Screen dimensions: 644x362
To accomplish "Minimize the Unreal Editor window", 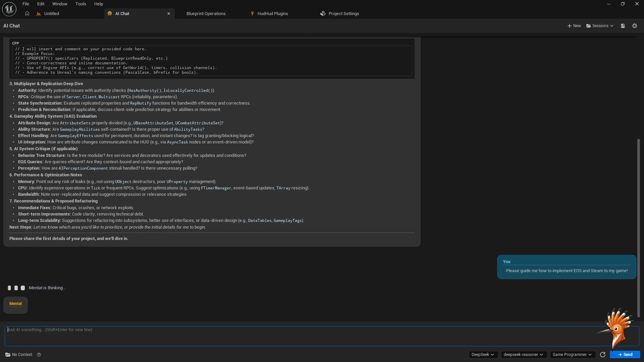I will [609, 4].
